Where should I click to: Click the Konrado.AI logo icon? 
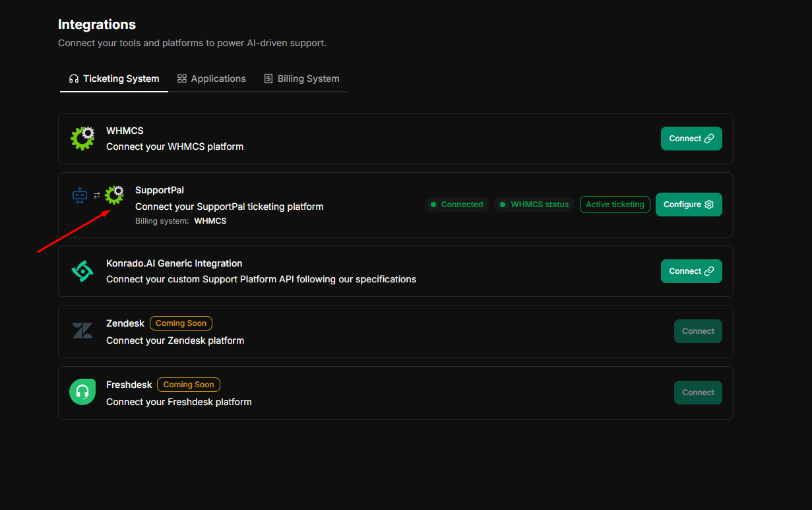(82, 271)
